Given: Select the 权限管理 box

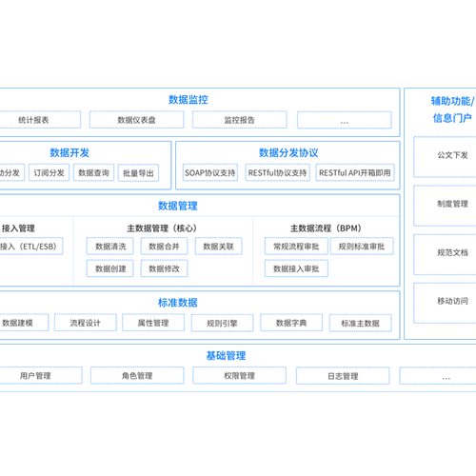Looking at the screenshot, I should [x=240, y=375].
